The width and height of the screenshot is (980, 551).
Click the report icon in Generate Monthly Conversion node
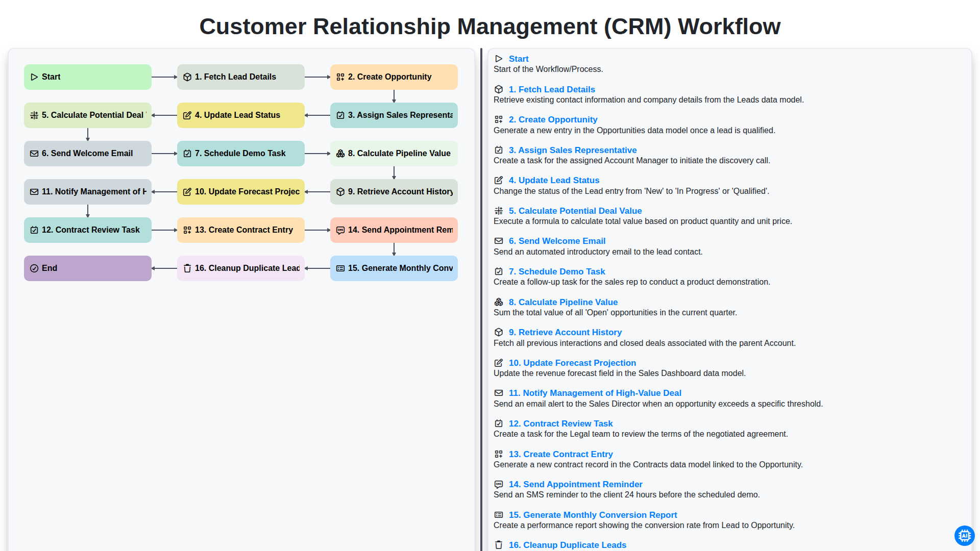[340, 268]
